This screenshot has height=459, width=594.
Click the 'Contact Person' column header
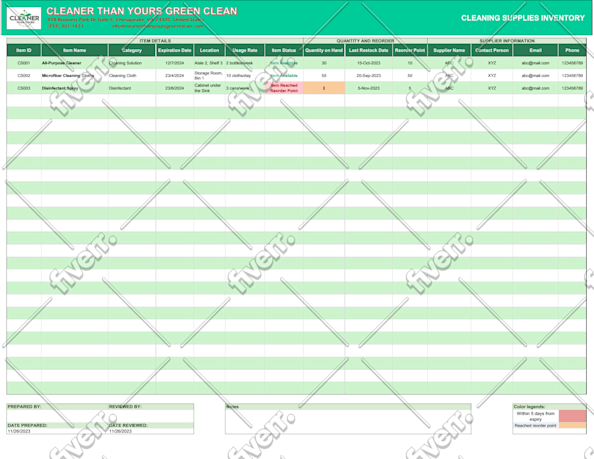click(x=492, y=50)
